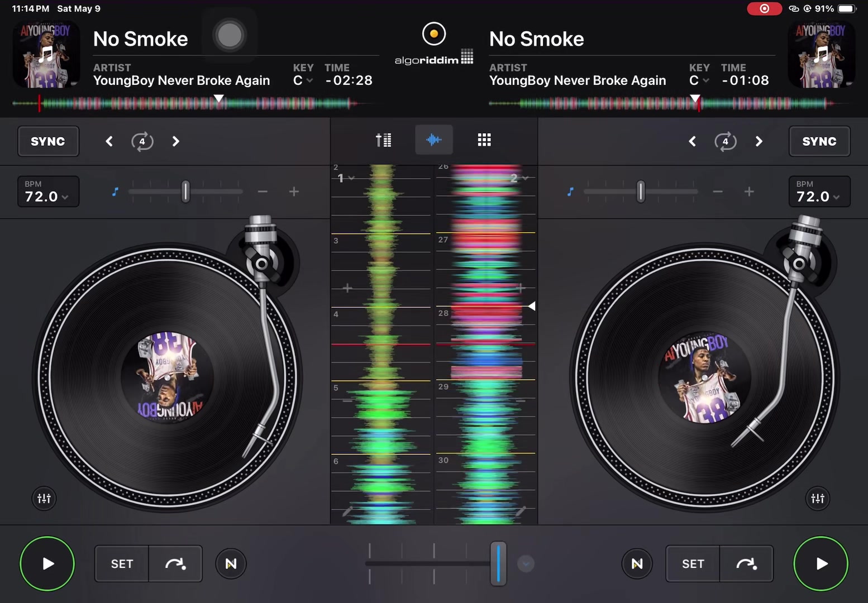Viewport: 868px width, 603px height.
Task: Click the right deck tempo slider handle
Action: [x=641, y=192]
